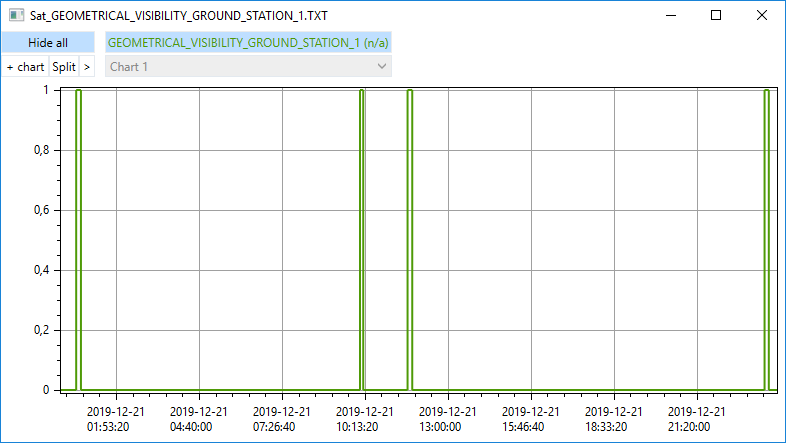The height and width of the screenshot is (443, 786).
Task: Open the Chart 1 dropdown
Action: [248, 67]
